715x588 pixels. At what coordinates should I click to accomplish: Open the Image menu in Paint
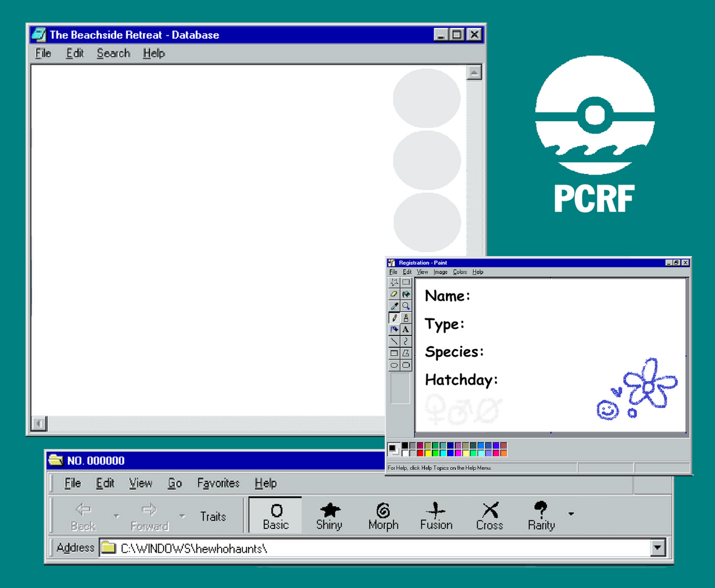coord(440,272)
